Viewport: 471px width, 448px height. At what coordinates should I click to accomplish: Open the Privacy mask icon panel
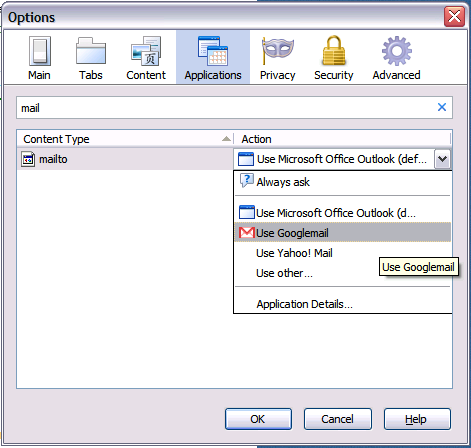pyautogui.click(x=277, y=51)
